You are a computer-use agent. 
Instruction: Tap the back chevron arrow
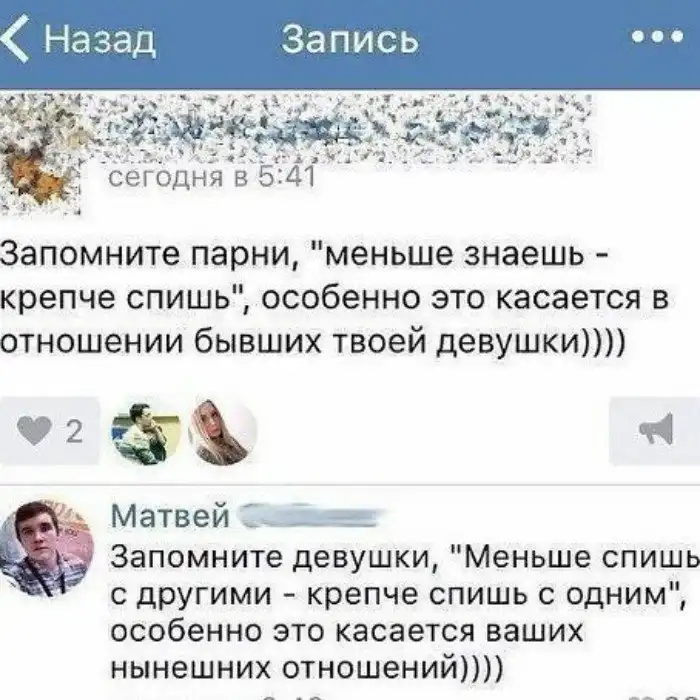click(x=16, y=38)
